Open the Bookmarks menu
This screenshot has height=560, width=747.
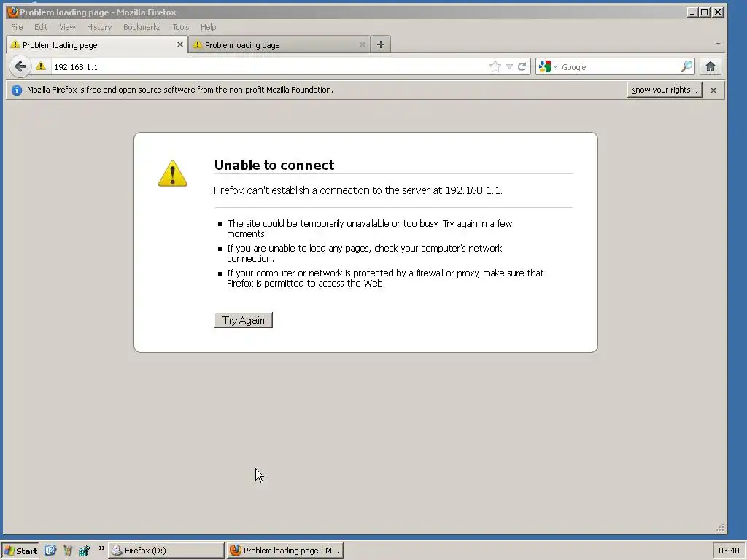142,27
